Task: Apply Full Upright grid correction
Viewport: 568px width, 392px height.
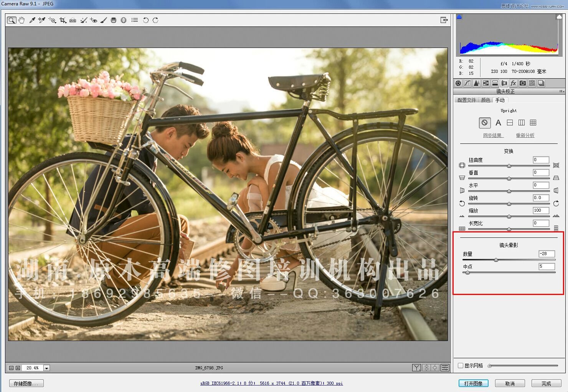Action: (533, 123)
